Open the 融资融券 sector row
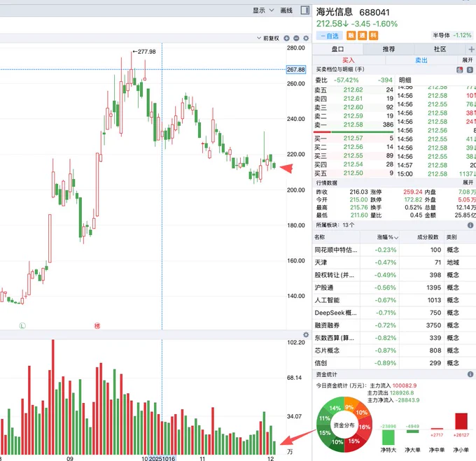The width and height of the screenshot is (476, 461). click(x=394, y=325)
